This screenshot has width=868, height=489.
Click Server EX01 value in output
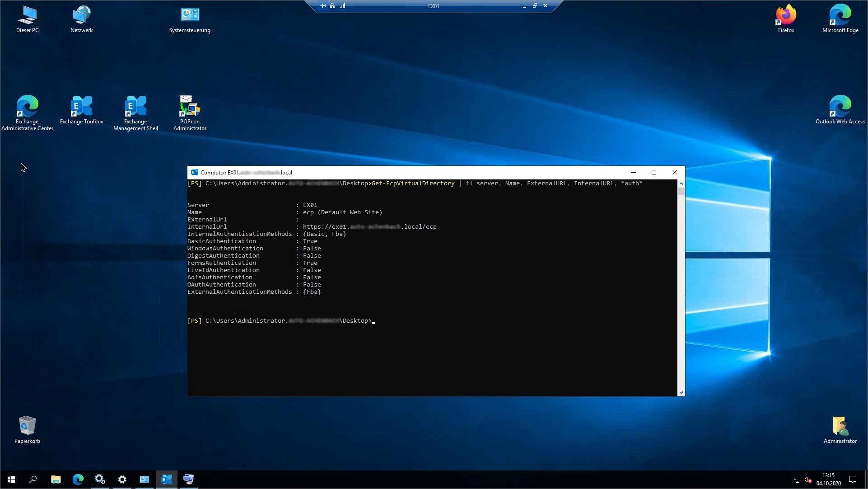(310, 205)
